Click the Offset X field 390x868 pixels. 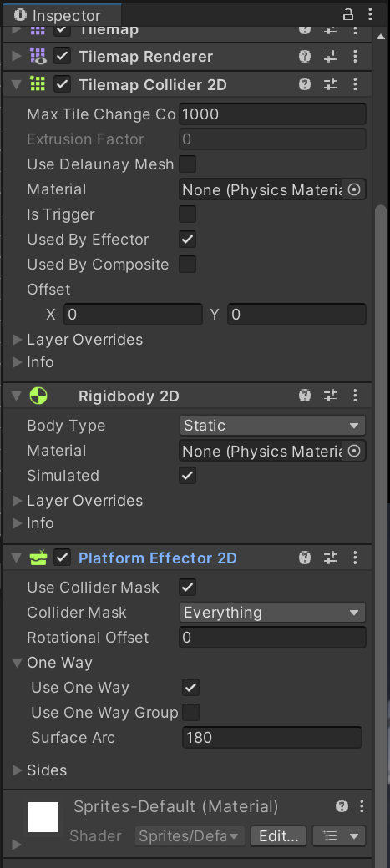click(x=133, y=315)
